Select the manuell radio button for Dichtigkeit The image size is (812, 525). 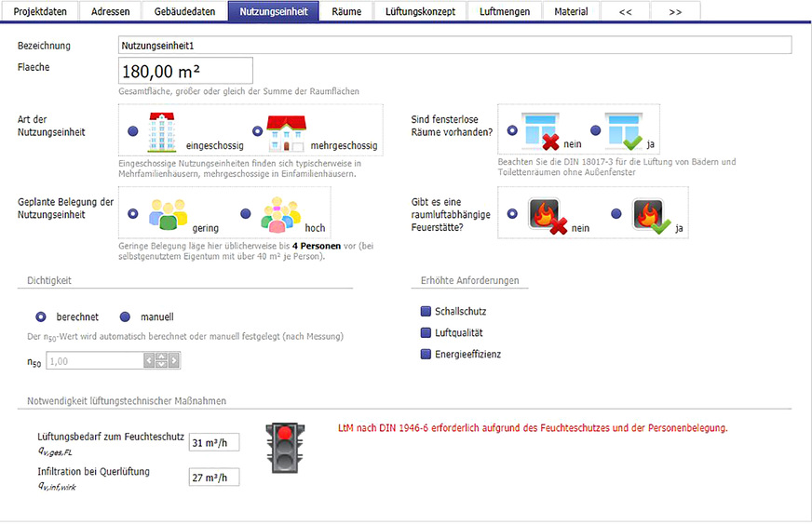[x=125, y=316]
